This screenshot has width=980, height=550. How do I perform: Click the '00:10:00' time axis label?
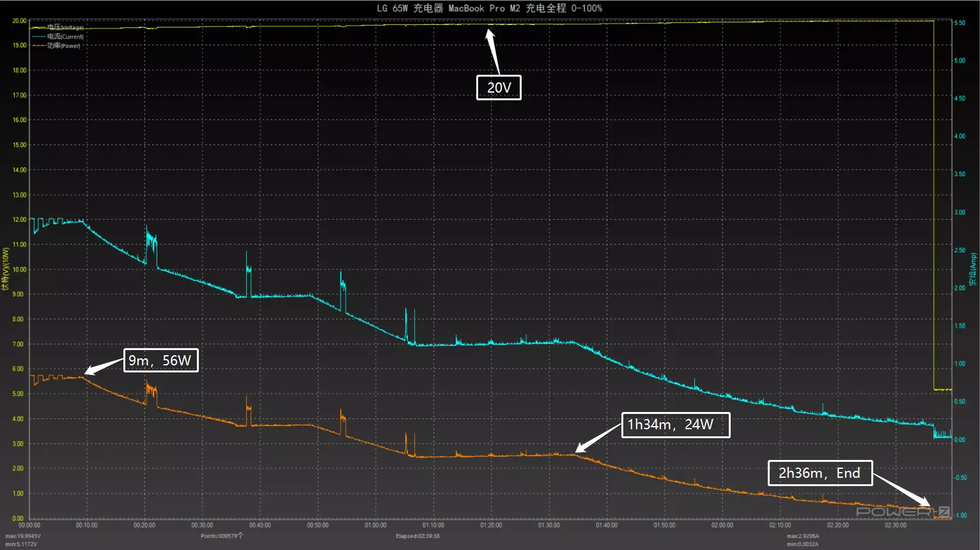[87, 525]
